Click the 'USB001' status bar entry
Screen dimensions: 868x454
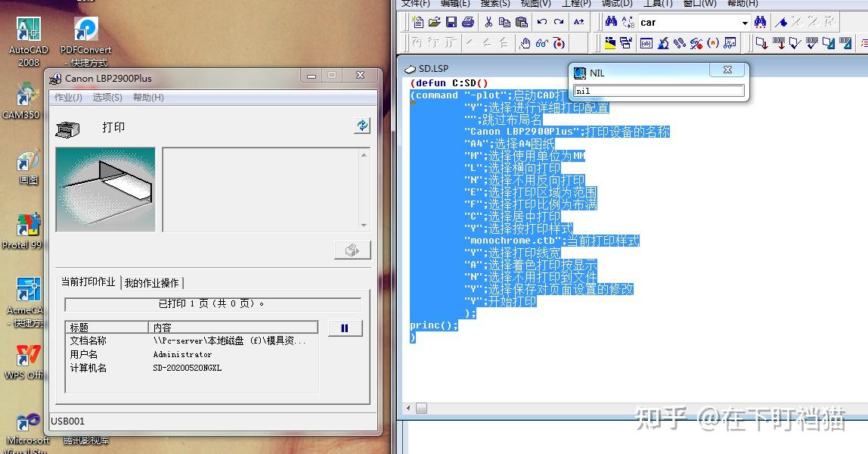67,421
